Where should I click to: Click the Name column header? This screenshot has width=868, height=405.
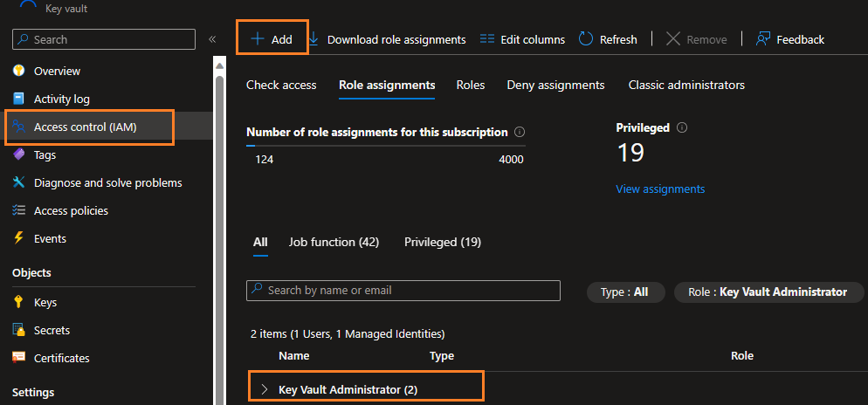(294, 356)
